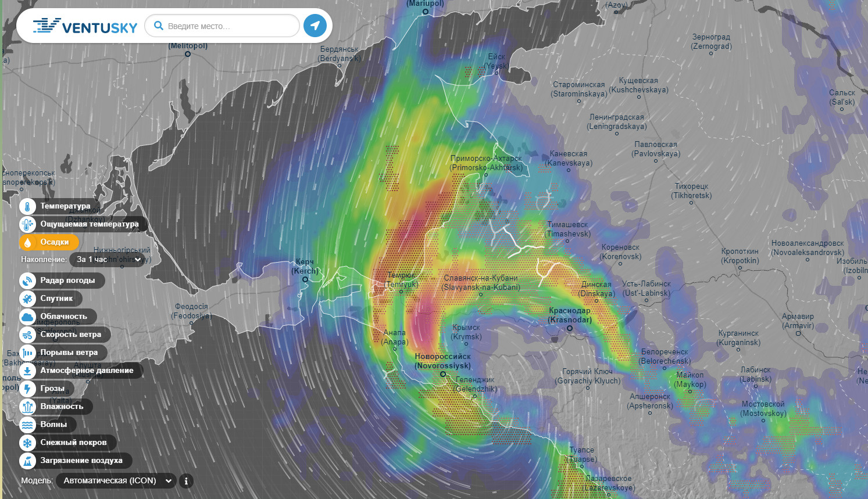
Task: Switch to the Спутник layer
Action: pos(56,299)
